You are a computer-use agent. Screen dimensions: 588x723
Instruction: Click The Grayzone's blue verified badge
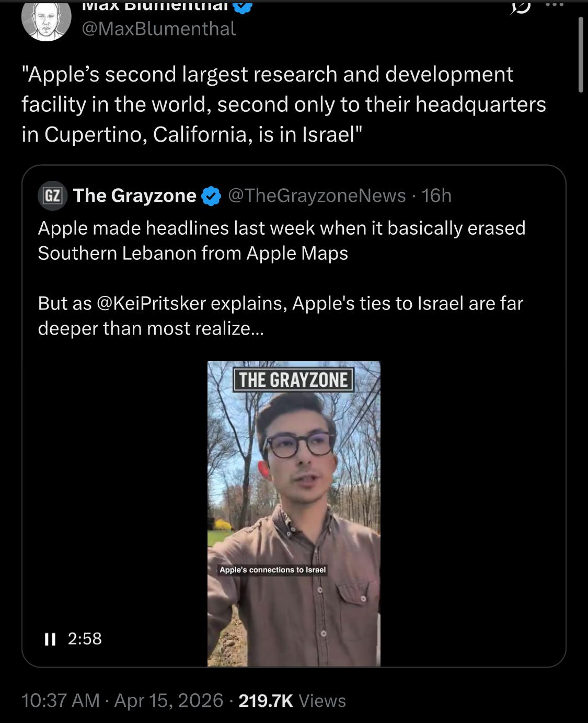(x=211, y=196)
